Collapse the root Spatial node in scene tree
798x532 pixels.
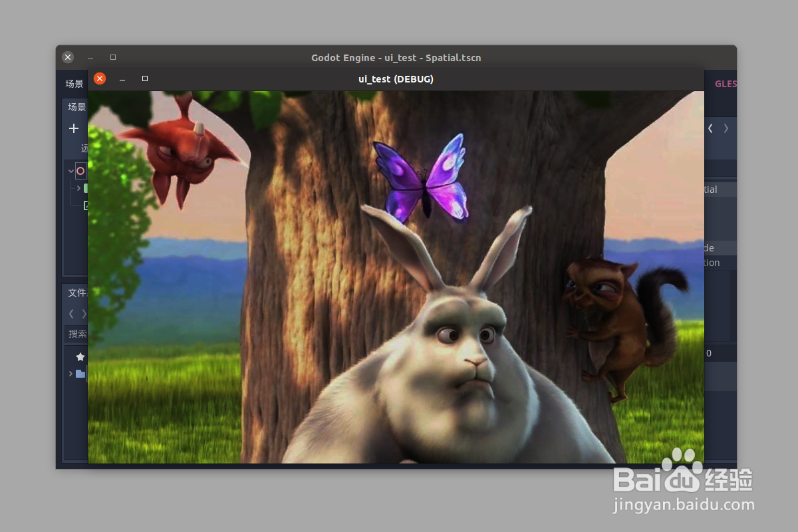click(70, 171)
